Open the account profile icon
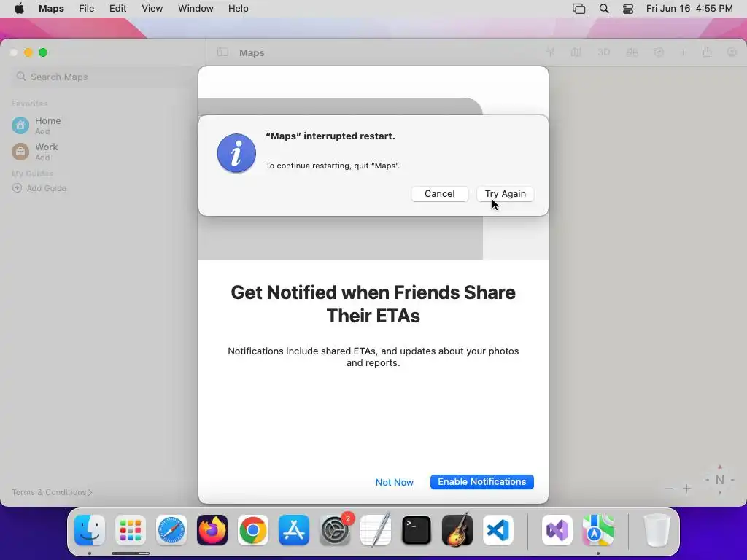 pos(732,52)
